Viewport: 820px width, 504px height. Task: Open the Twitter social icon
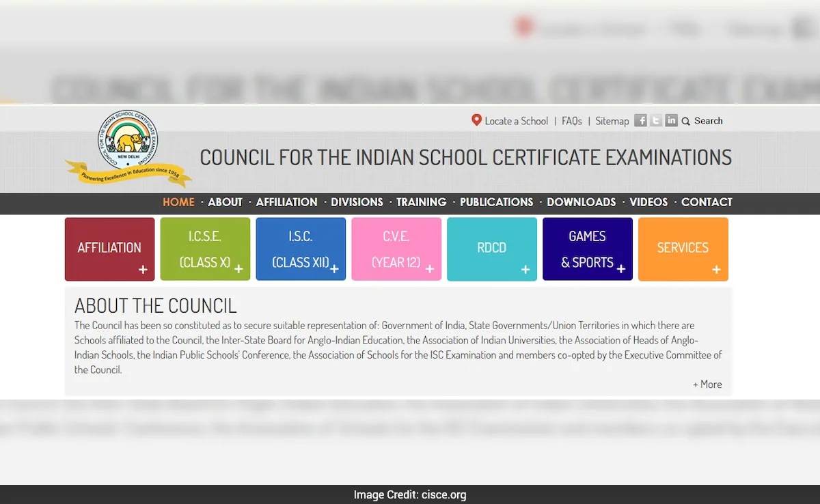(656, 120)
